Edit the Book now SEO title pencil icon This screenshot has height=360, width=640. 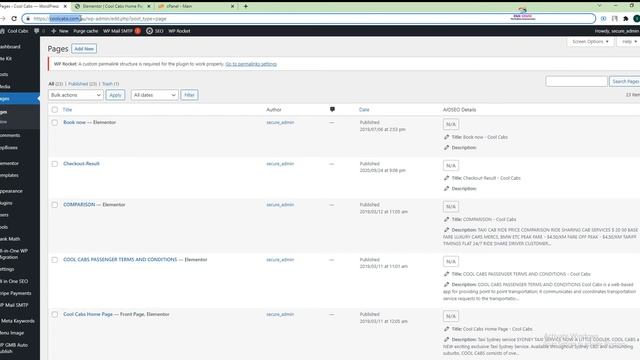pos(447,137)
